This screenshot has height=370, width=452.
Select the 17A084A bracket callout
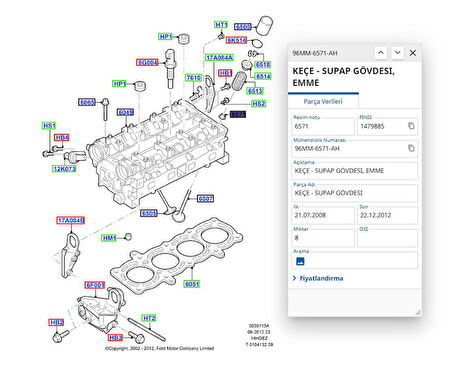[219, 58]
